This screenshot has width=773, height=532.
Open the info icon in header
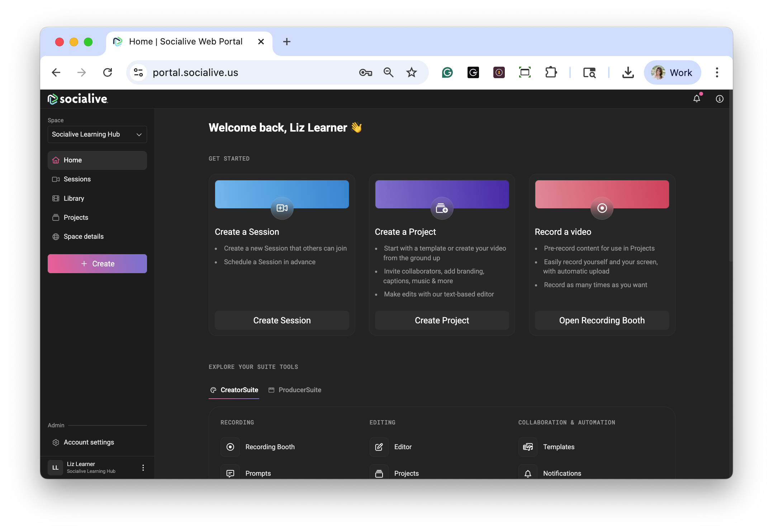719,99
